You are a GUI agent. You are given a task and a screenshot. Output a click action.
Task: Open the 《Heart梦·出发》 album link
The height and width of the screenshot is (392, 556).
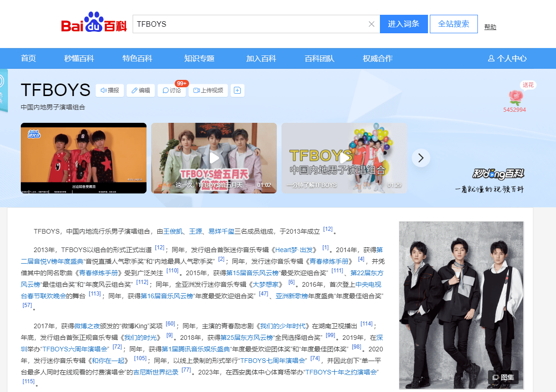(x=294, y=250)
